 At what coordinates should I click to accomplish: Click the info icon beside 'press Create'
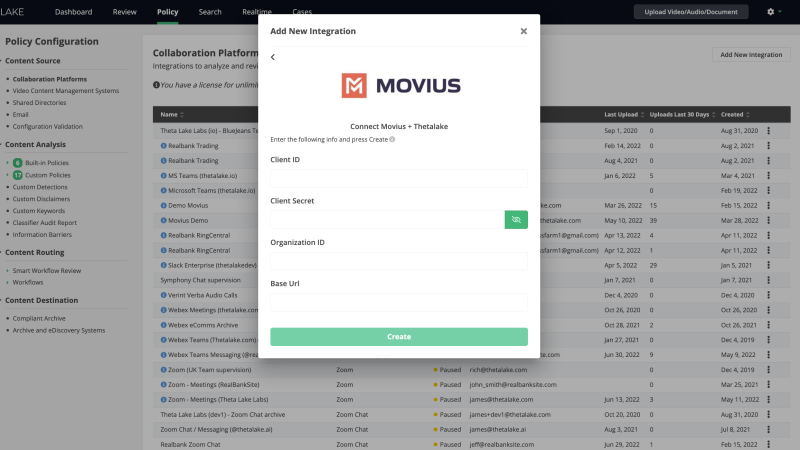pos(392,139)
